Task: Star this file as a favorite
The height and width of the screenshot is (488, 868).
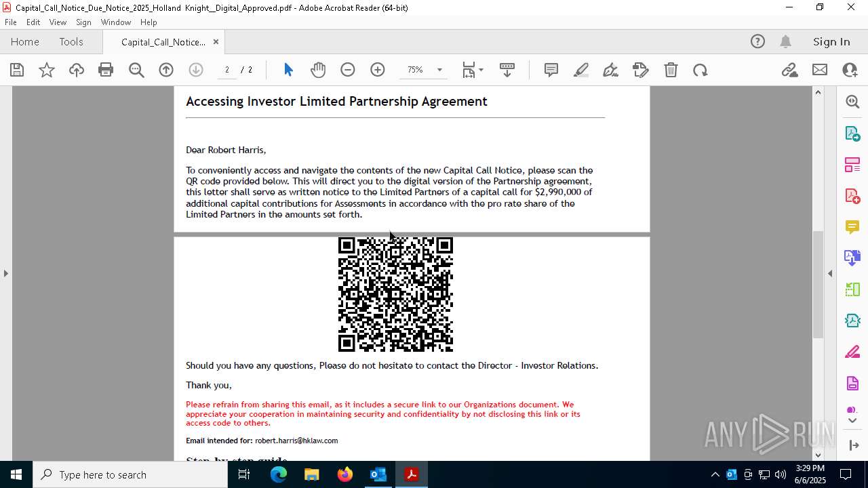Action: [x=47, y=70]
